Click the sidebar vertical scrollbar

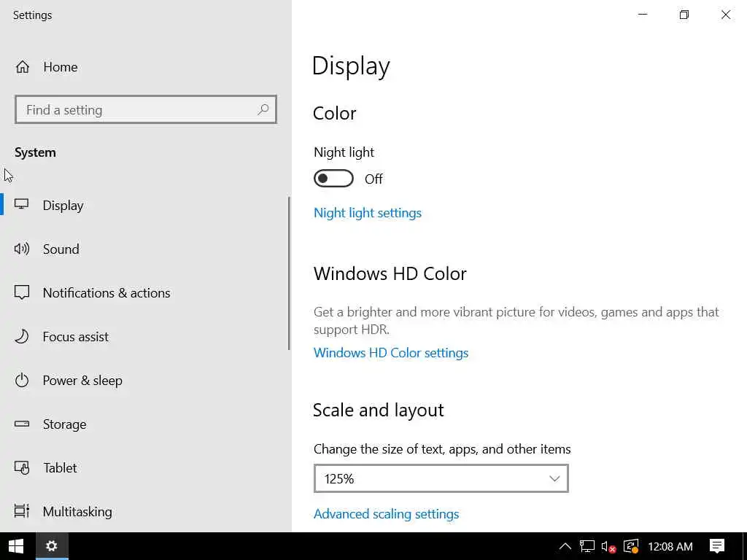pos(289,273)
